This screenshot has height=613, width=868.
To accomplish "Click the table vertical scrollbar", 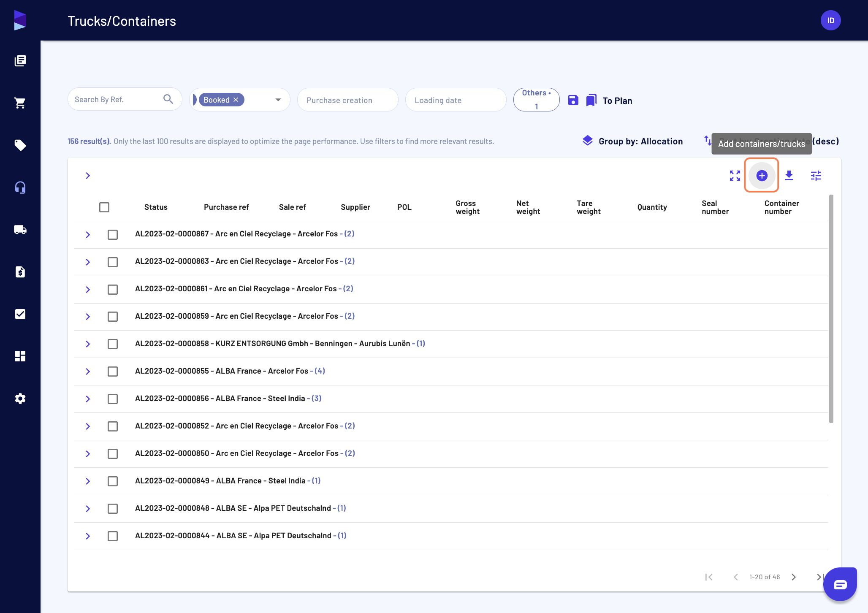I will 831,309.
